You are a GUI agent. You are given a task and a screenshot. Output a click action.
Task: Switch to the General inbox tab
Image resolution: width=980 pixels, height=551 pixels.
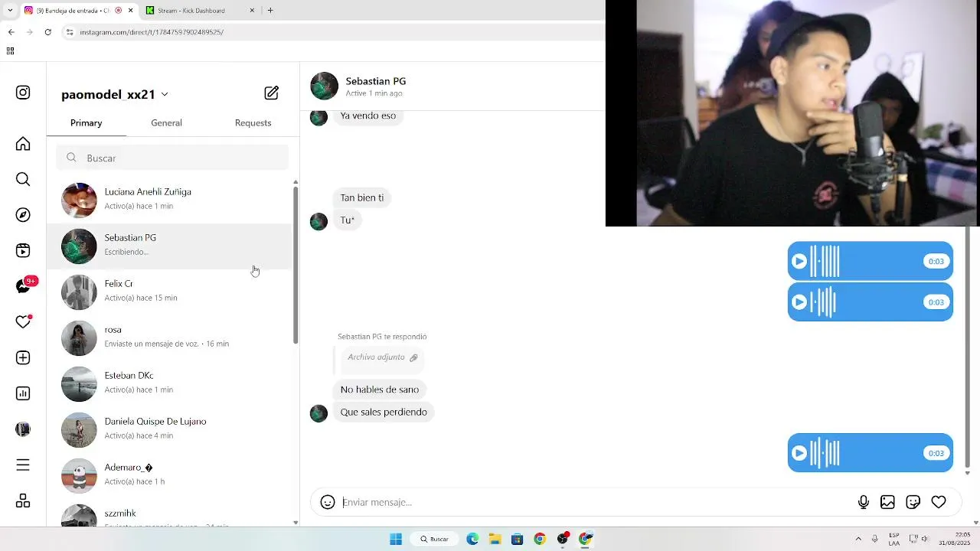coord(166,123)
